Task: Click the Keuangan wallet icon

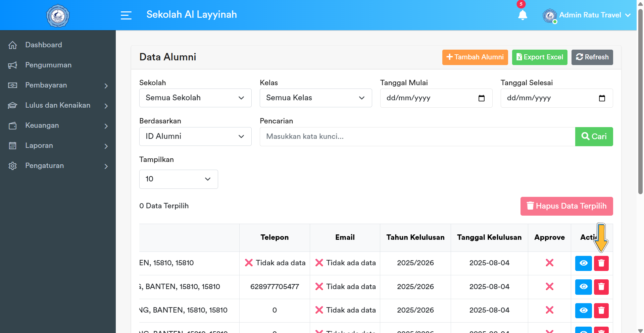Action: (x=12, y=125)
